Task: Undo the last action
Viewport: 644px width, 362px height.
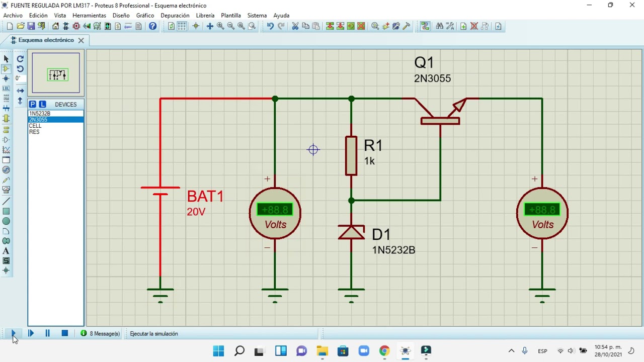Action: (x=270, y=26)
